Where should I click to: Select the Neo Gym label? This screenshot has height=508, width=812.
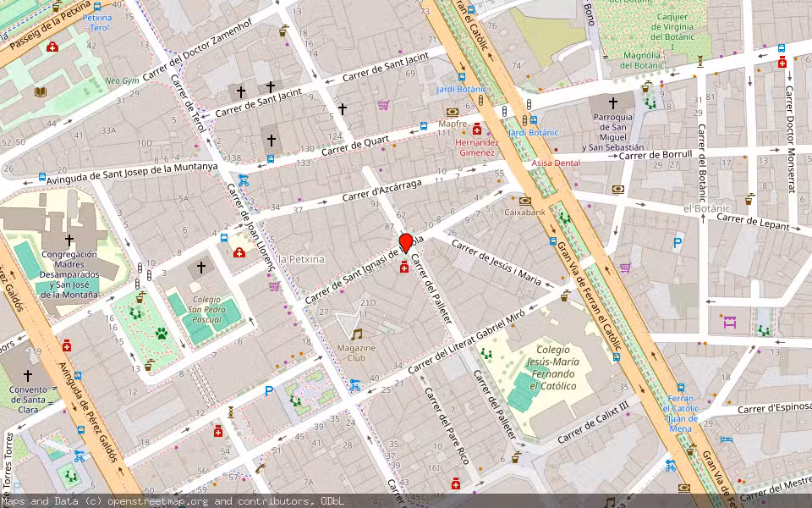click(x=122, y=80)
